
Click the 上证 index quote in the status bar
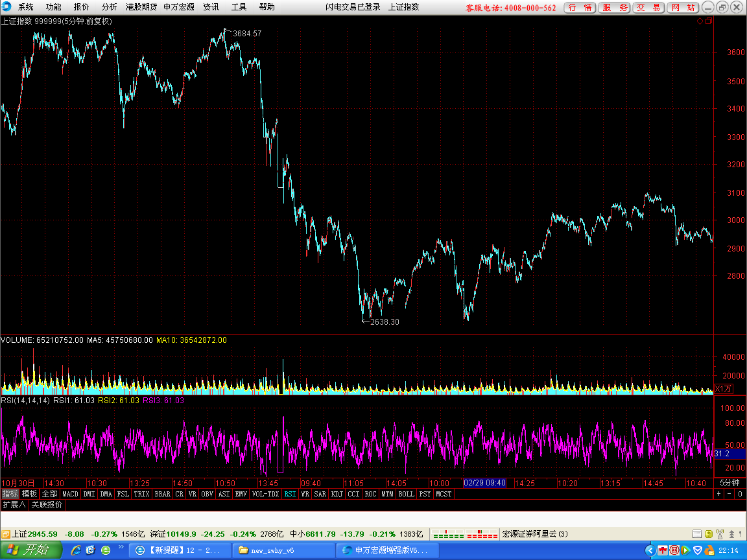[78, 534]
